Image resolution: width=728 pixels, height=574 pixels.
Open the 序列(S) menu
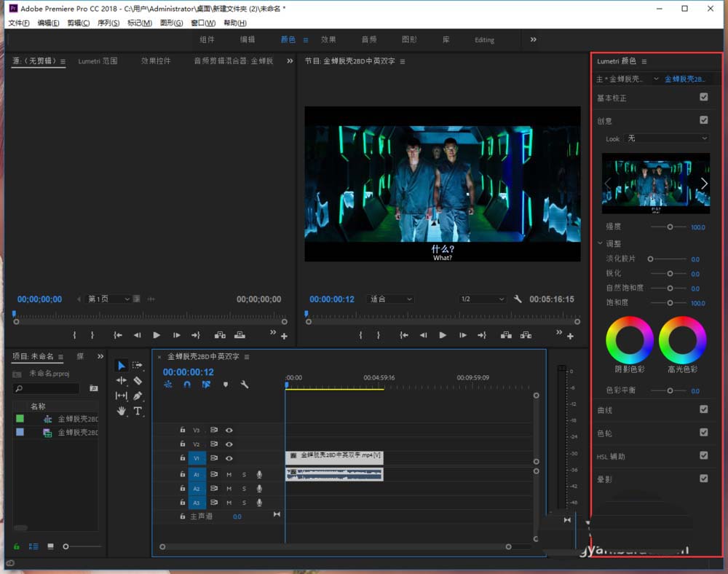point(108,23)
